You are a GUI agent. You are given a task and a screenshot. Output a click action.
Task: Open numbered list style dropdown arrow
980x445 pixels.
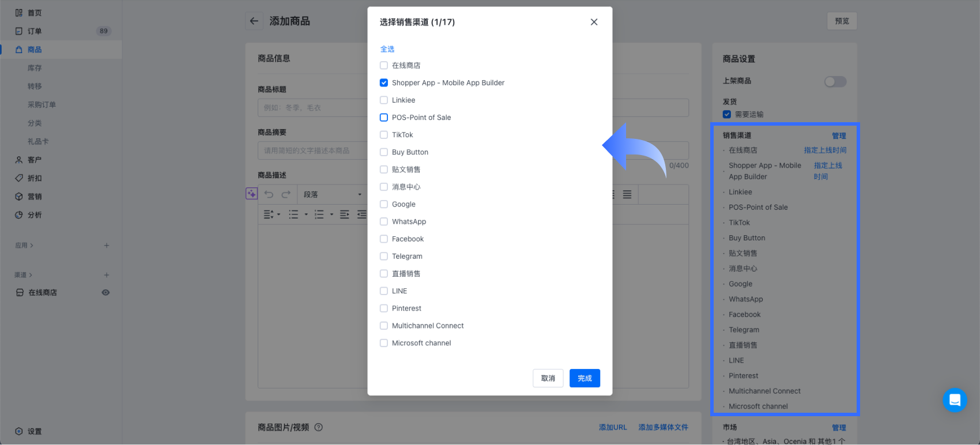(331, 214)
